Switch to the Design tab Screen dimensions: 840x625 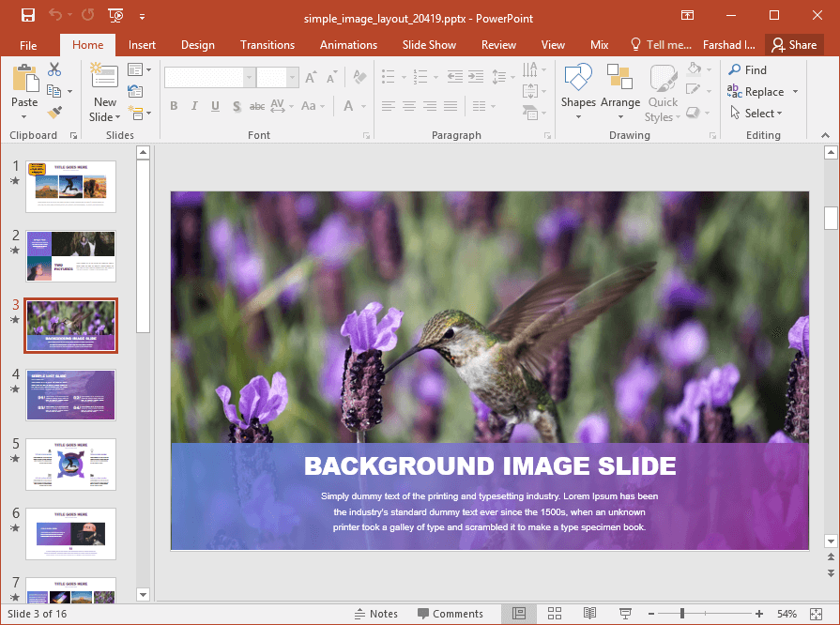(x=197, y=45)
